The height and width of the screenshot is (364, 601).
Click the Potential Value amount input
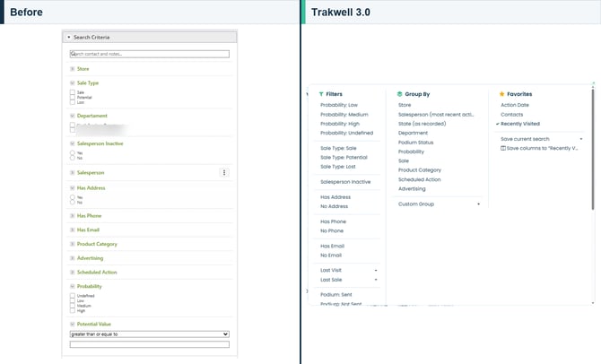tap(150, 344)
